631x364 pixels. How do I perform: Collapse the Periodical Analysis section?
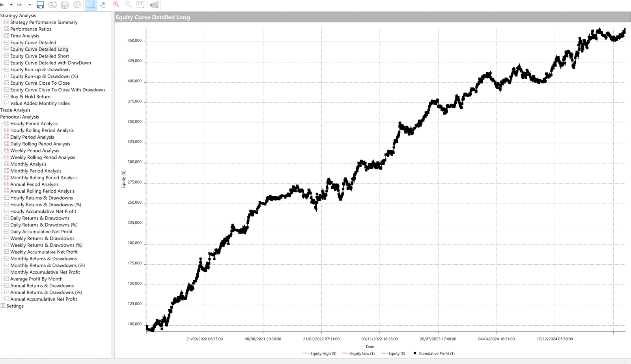click(20, 117)
